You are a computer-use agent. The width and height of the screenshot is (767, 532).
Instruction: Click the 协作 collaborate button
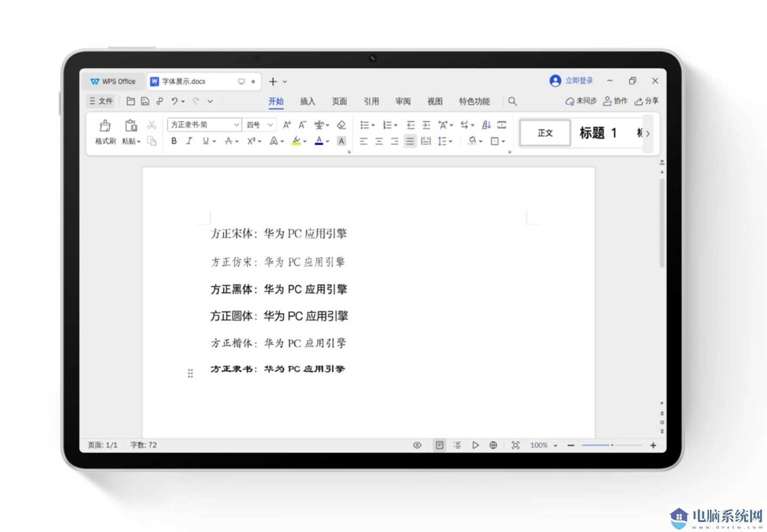(615, 101)
